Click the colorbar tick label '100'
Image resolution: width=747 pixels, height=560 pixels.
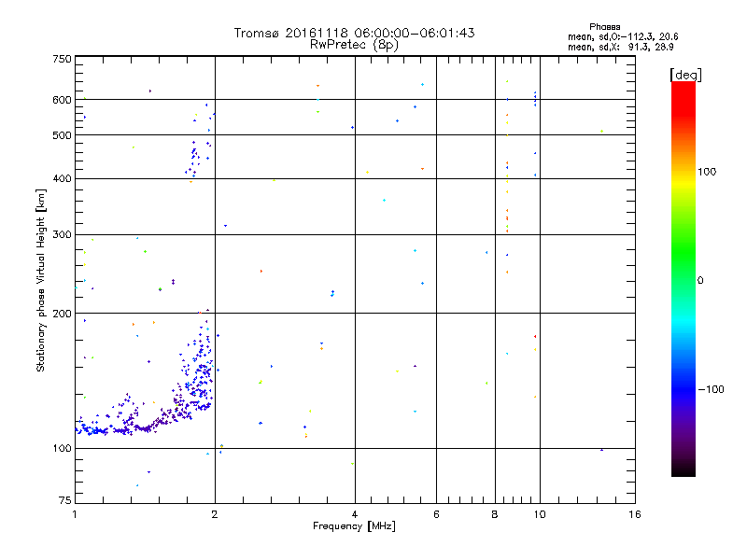(707, 172)
